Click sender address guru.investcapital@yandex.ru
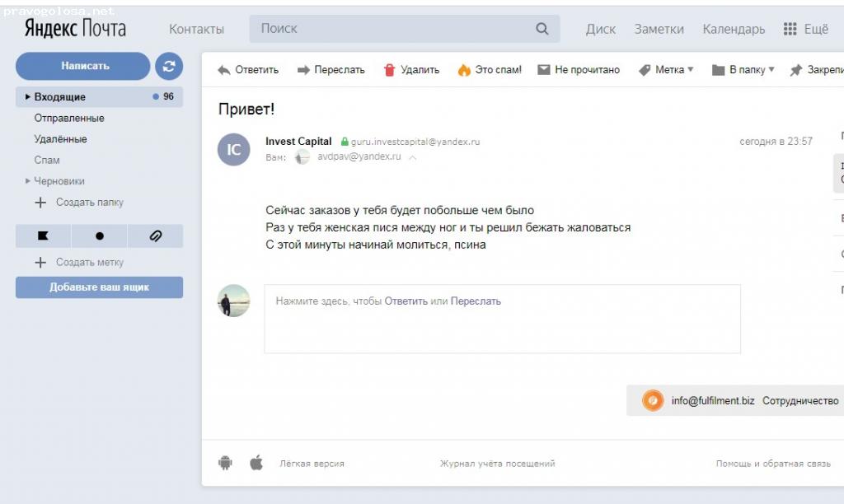Viewport: 844px width, 504px height. coord(415,142)
